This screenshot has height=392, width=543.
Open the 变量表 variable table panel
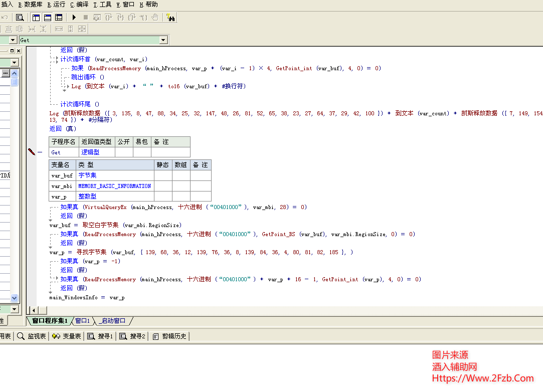pos(67,336)
